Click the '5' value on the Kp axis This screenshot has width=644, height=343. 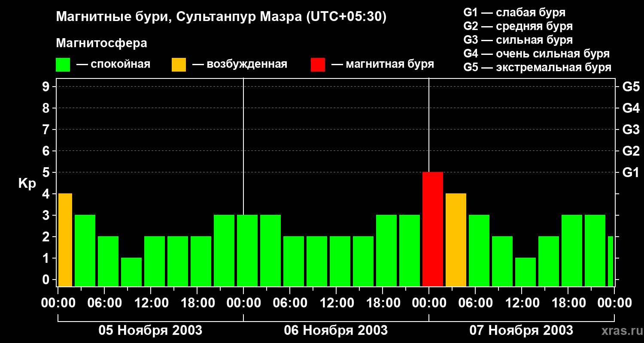pyautogui.click(x=47, y=172)
